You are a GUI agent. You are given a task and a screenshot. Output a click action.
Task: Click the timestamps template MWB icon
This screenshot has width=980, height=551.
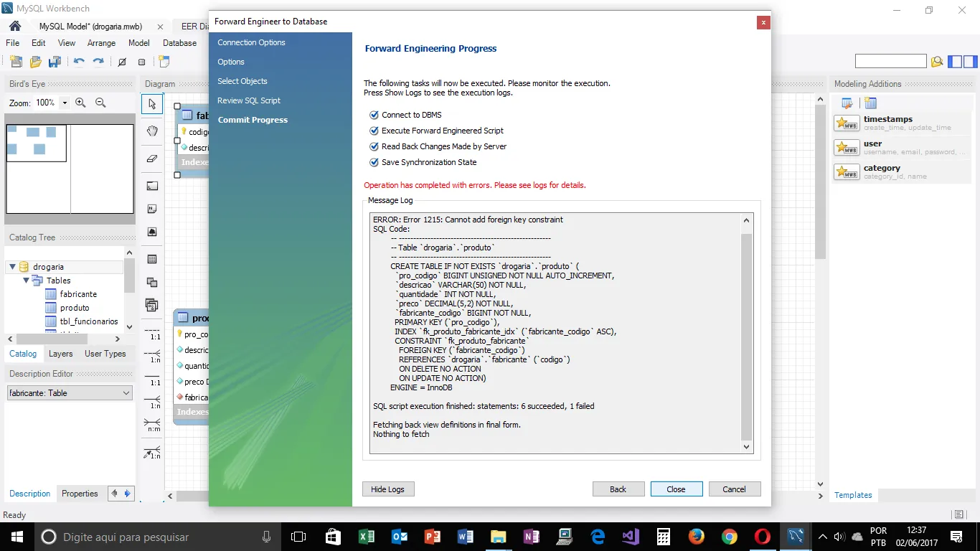(847, 123)
